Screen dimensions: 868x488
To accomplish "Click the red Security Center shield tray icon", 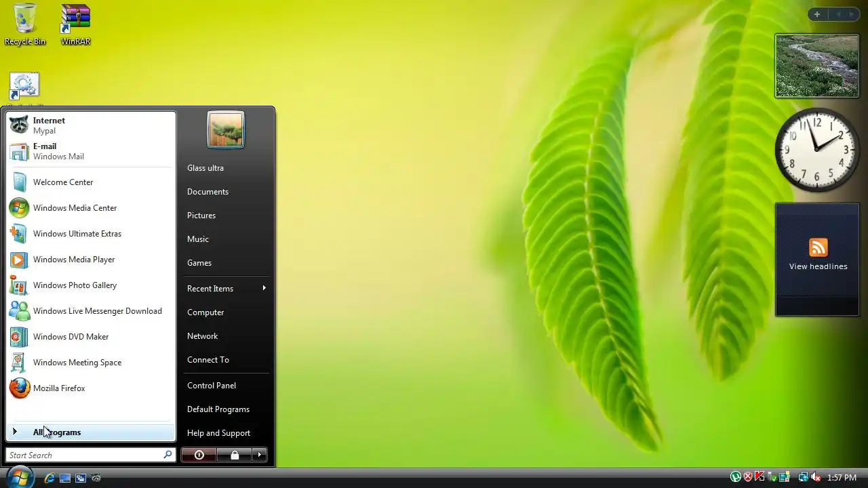I will point(748,476).
